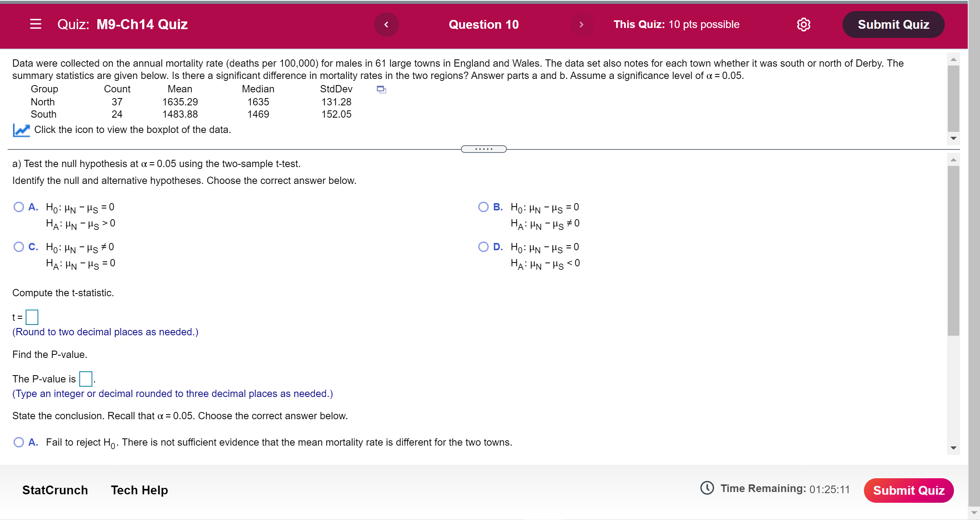Choose hypothesis option D less-than alternative
This screenshot has height=520, width=980.
483,247
